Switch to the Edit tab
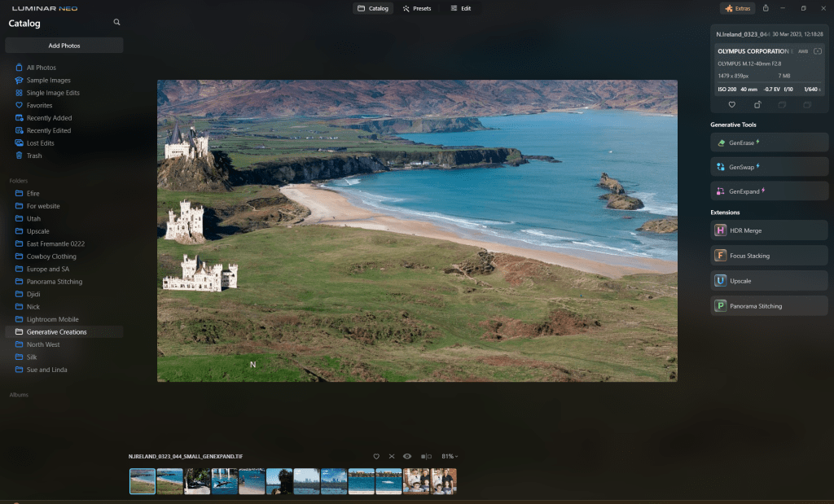The width and height of the screenshot is (834, 504). click(x=460, y=8)
